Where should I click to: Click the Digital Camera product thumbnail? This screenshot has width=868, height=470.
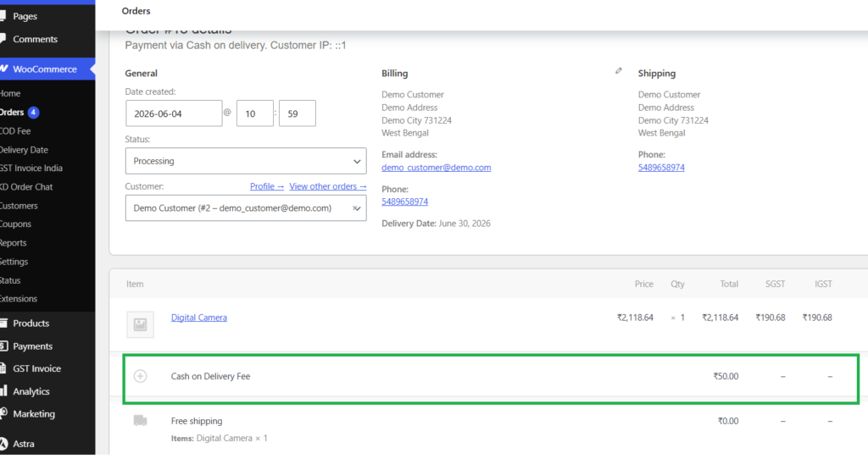140,324
